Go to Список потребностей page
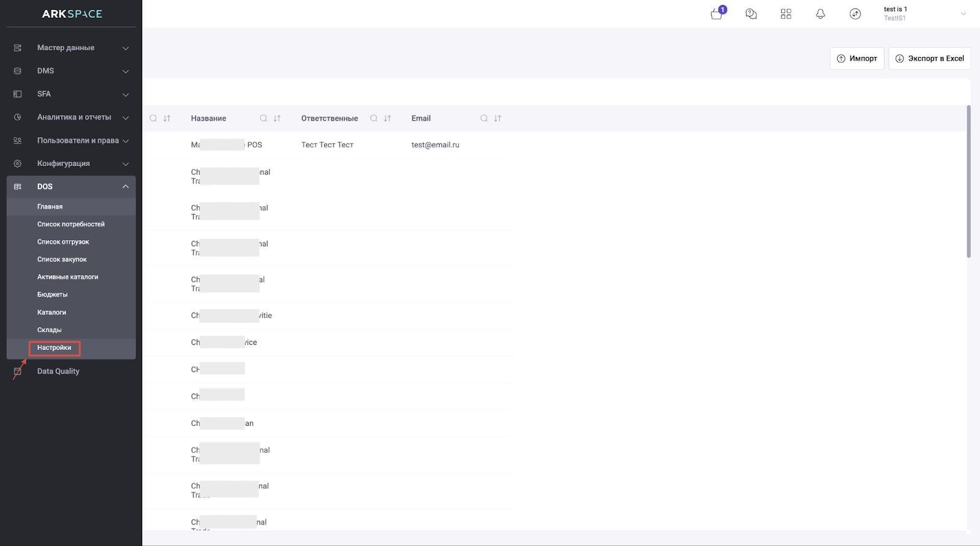 (x=70, y=224)
